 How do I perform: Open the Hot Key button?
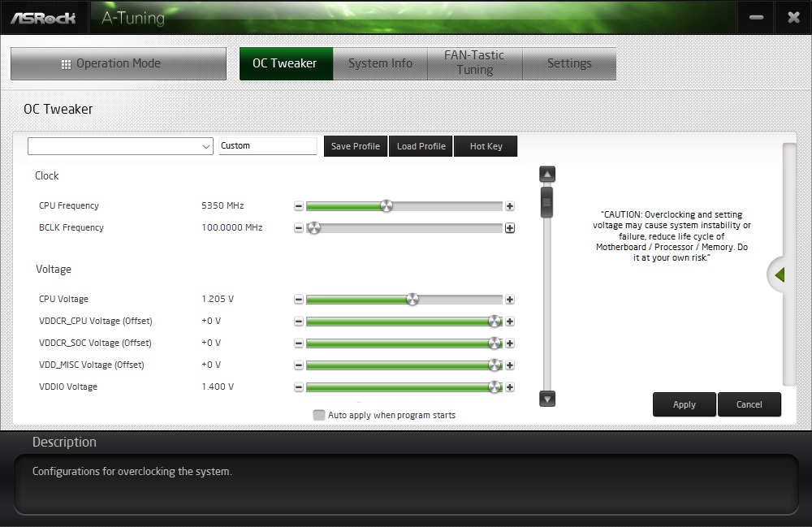point(486,146)
